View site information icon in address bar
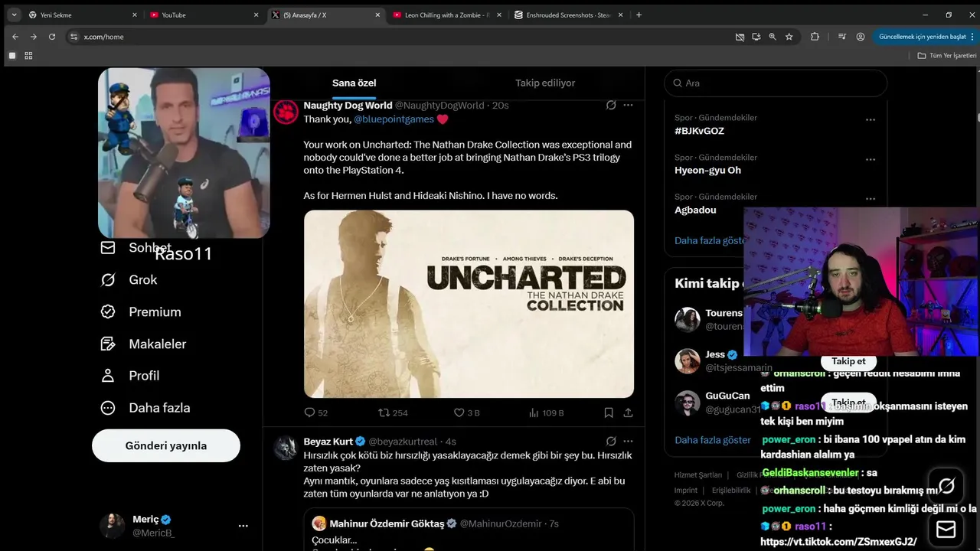 click(x=73, y=37)
